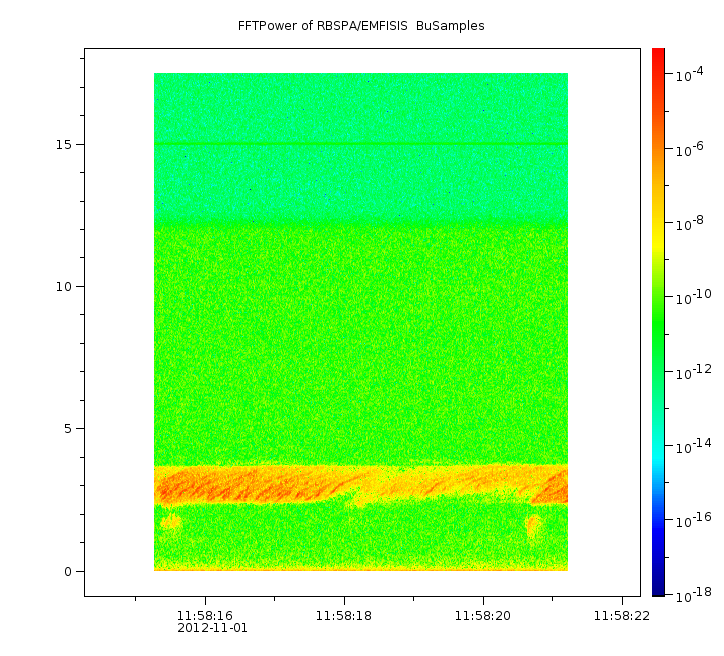Click the thin horizontal line at frequency 15
This screenshot has width=724, height=656.
coord(360,145)
